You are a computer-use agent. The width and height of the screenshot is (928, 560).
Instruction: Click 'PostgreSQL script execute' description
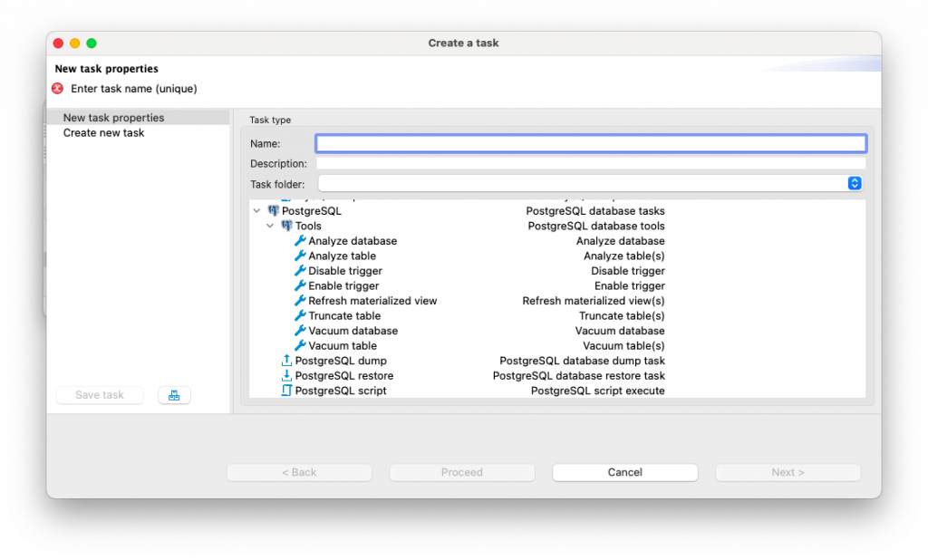(598, 391)
